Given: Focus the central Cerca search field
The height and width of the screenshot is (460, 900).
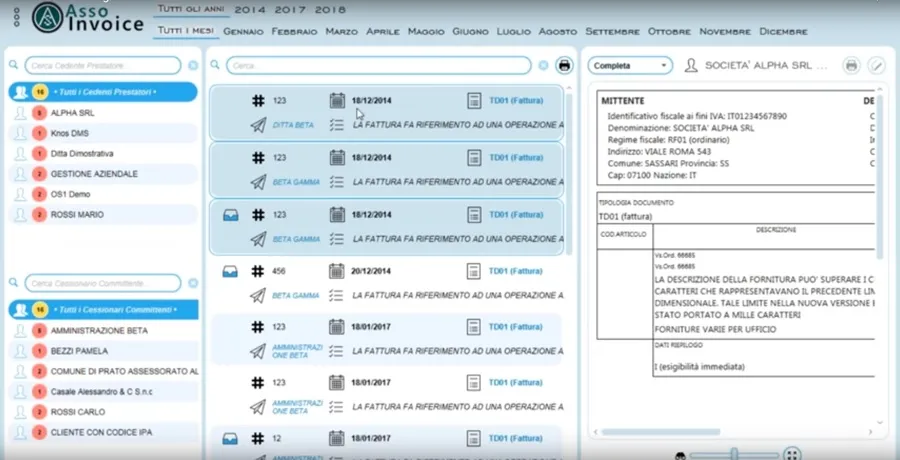Looking at the screenshot, I should click(379, 65).
